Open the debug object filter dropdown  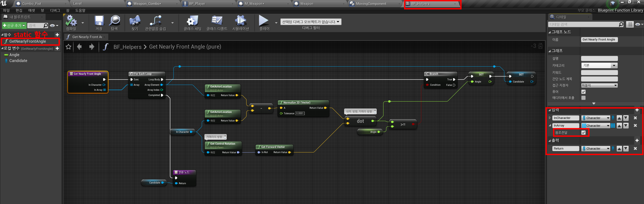(311, 22)
